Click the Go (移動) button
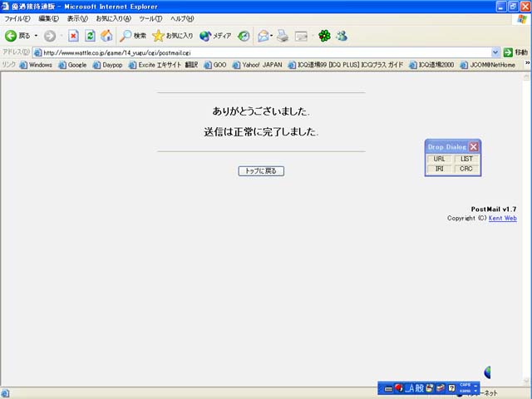Viewport: 532px width, 399px height. pos(515,52)
